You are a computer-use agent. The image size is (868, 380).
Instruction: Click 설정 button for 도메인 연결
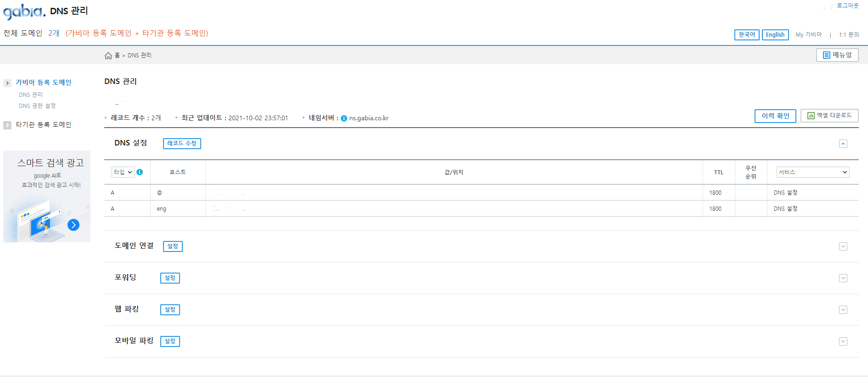[173, 246]
